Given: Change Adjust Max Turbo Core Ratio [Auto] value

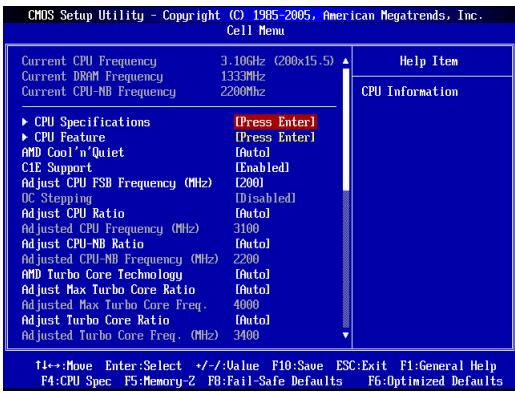Looking at the screenshot, I should [253, 290].
